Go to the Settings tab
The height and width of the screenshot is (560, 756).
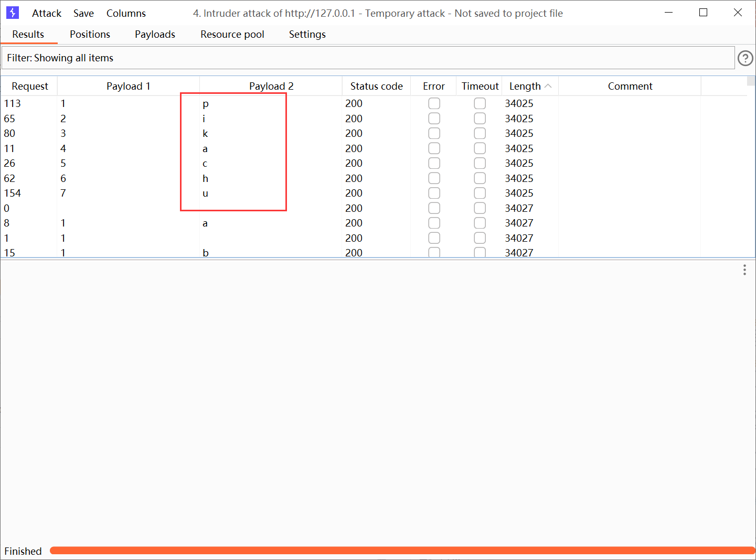(x=307, y=35)
